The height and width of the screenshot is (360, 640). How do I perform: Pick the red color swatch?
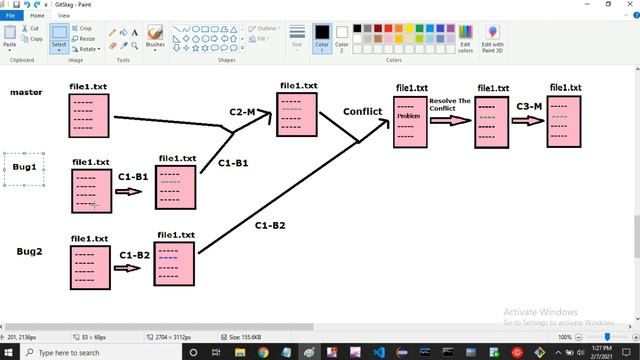pyautogui.click(x=388, y=28)
